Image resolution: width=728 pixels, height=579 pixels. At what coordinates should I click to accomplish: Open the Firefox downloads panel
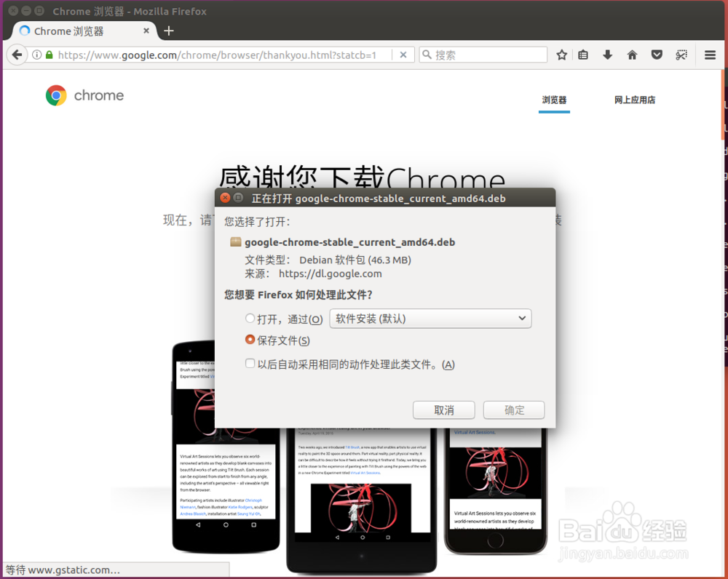coord(608,55)
